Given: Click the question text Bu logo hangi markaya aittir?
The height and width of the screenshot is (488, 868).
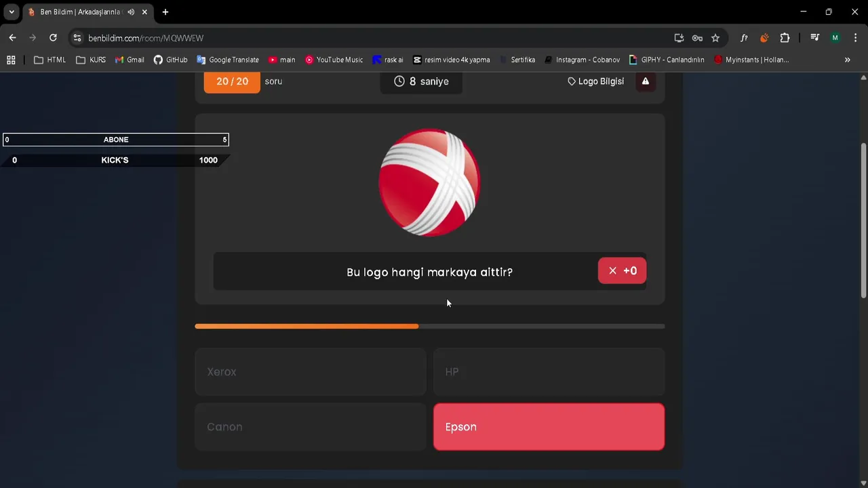Looking at the screenshot, I should click(x=429, y=272).
